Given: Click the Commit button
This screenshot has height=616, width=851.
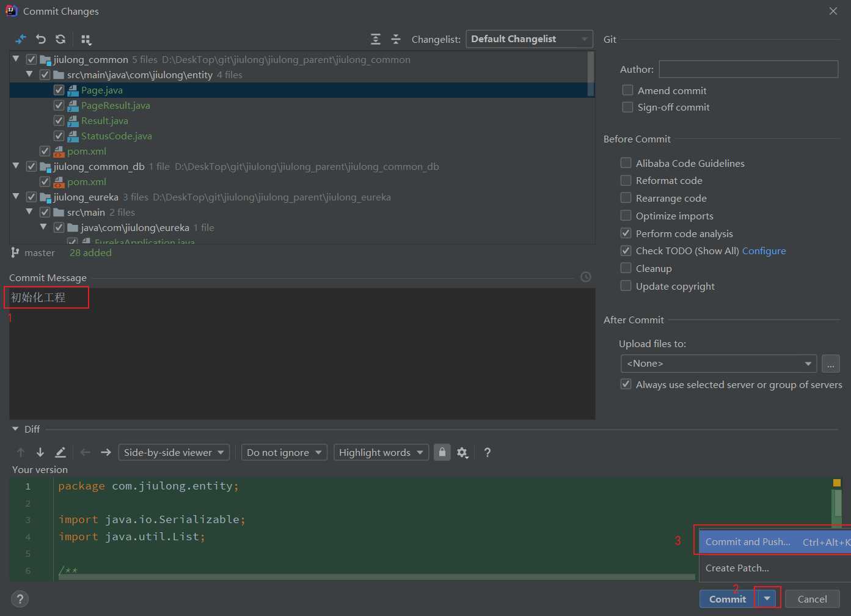Looking at the screenshot, I should (728, 599).
